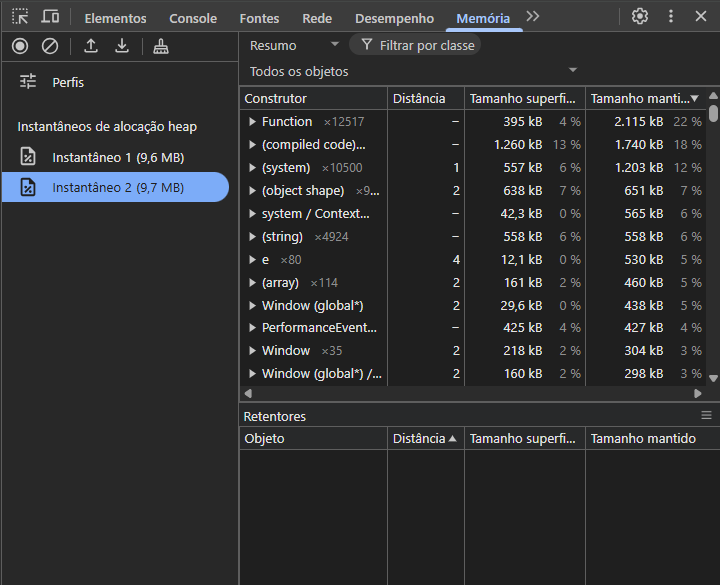Open the Rede tab
Screen dimensions: 720x585
(317, 18)
